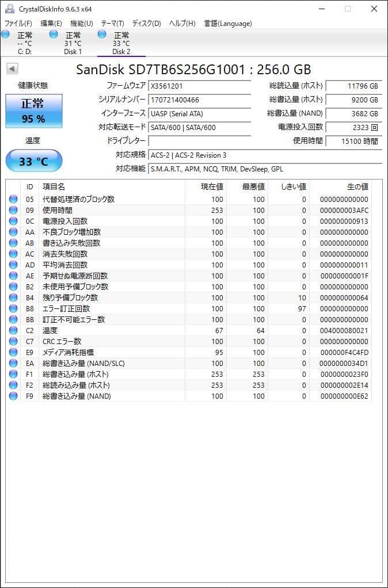The height and width of the screenshot is (588, 388).
Task: Click the serial number field 170721400466
Action: [x=200, y=100]
